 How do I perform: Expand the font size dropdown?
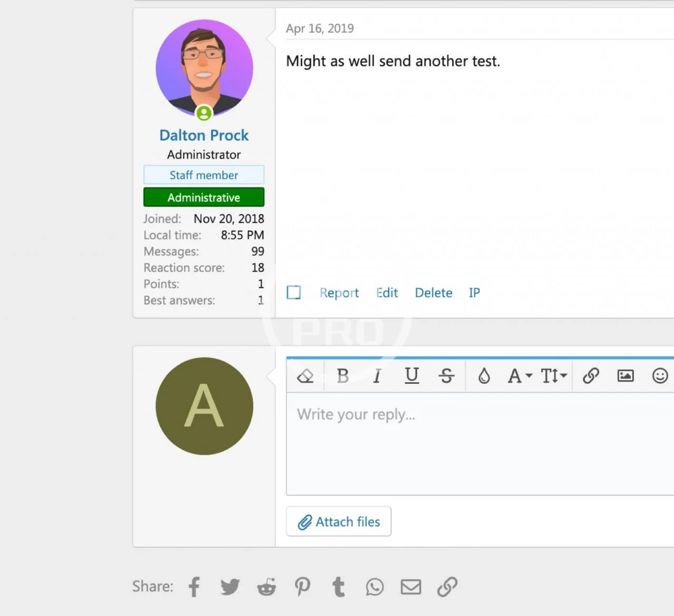coord(554,376)
